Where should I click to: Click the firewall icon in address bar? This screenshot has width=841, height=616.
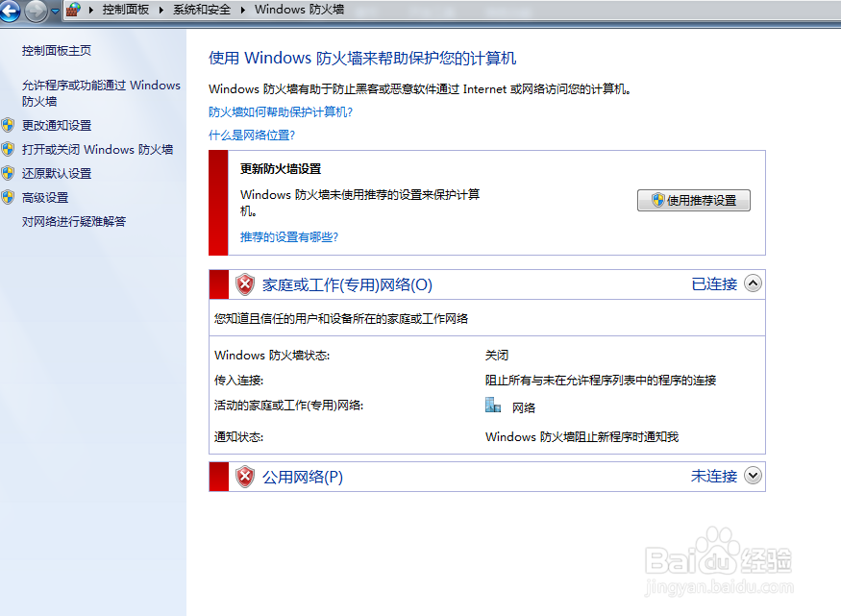(x=73, y=9)
